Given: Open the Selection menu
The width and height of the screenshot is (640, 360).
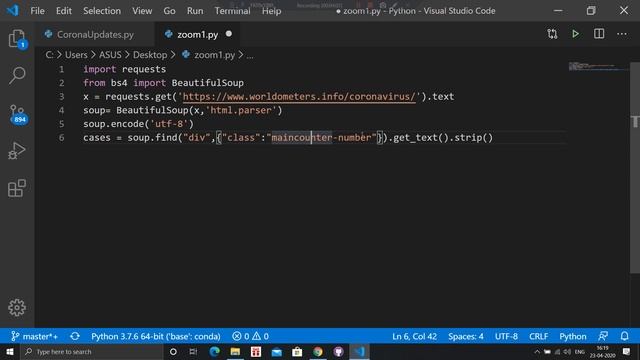Looking at the screenshot, I should tap(102, 11).
